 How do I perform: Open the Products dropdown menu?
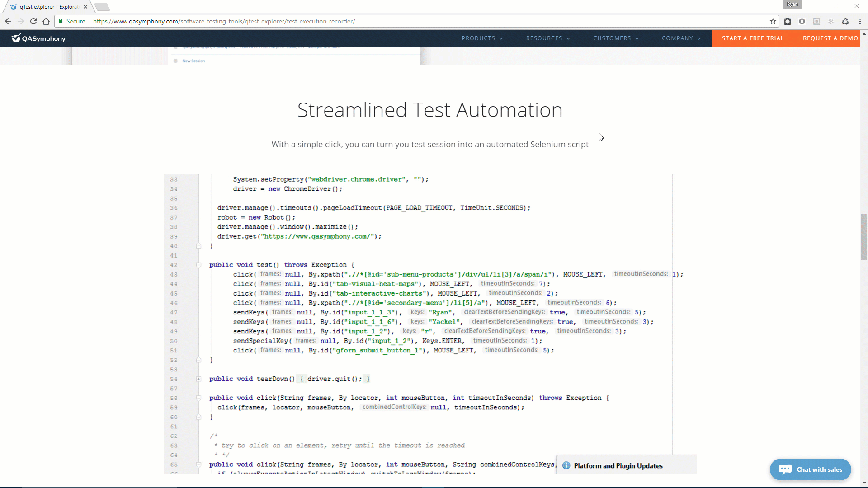(482, 38)
